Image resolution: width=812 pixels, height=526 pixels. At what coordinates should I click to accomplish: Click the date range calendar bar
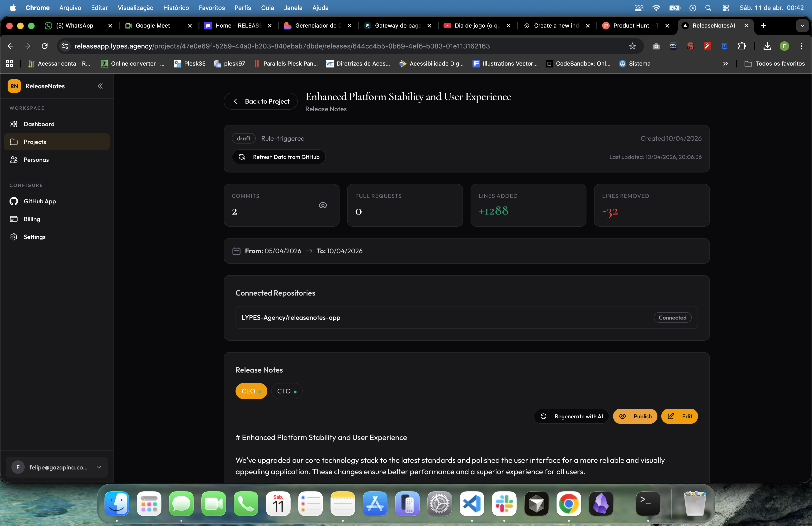466,251
